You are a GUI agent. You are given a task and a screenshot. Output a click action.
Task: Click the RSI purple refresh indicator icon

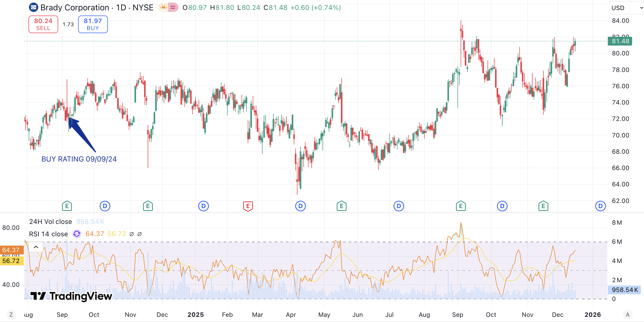[x=77, y=234]
